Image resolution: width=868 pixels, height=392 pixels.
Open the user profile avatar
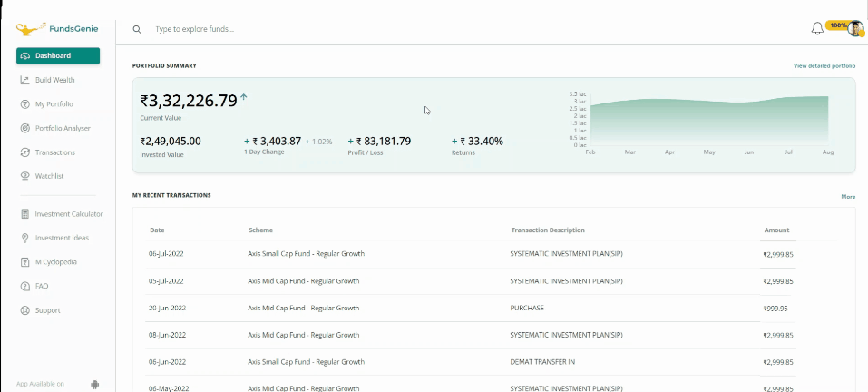coord(855,29)
